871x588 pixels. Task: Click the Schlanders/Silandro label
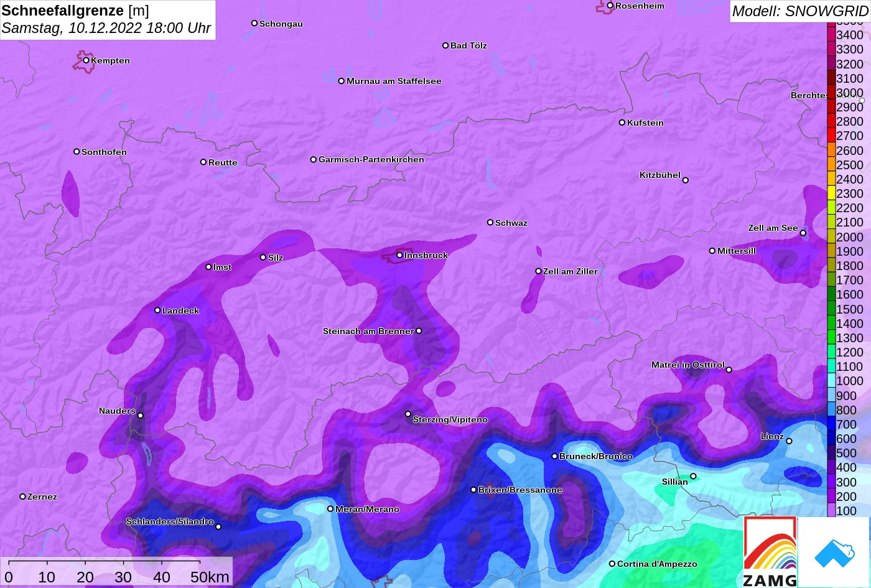[x=170, y=521]
